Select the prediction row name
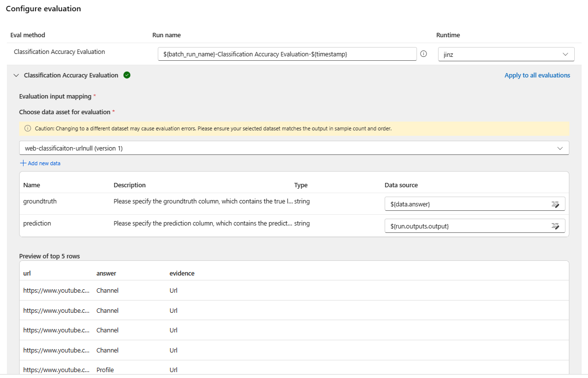 [x=37, y=223]
